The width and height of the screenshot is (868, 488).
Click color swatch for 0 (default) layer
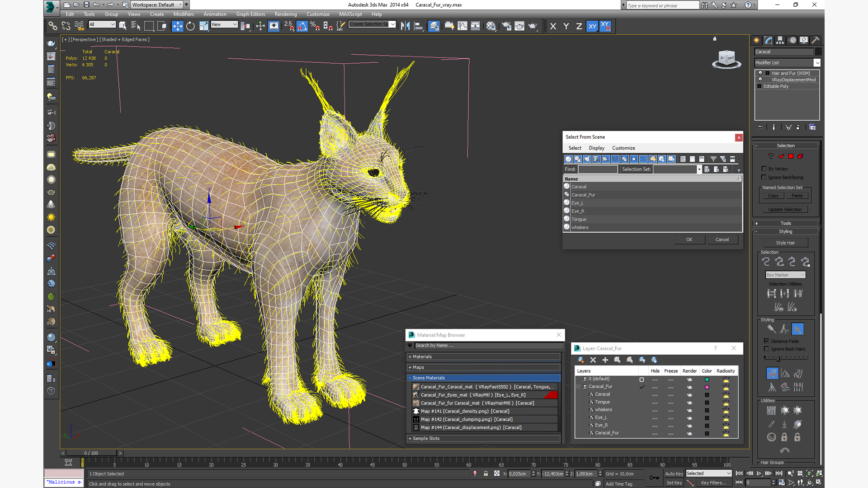pyautogui.click(x=707, y=380)
